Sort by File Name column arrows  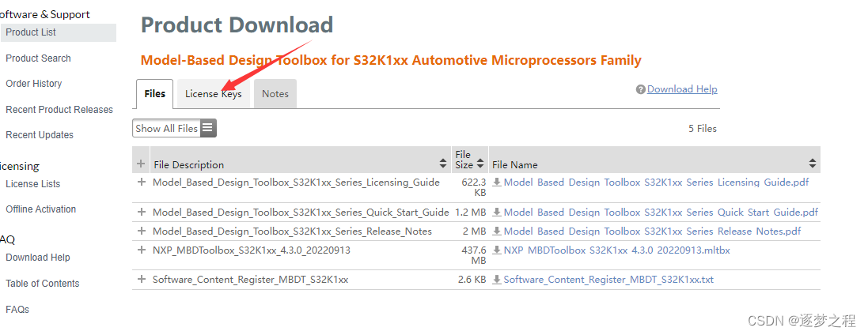point(812,164)
